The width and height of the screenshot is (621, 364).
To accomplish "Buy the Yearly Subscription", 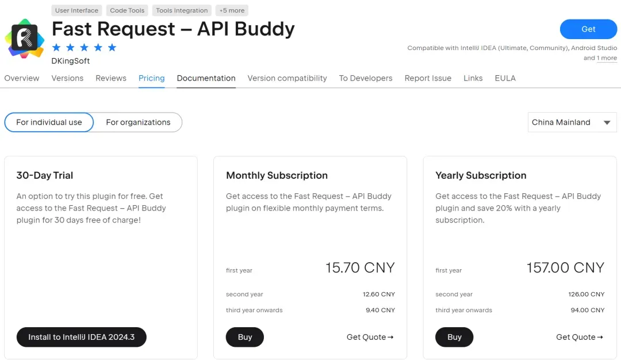I will click(454, 337).
